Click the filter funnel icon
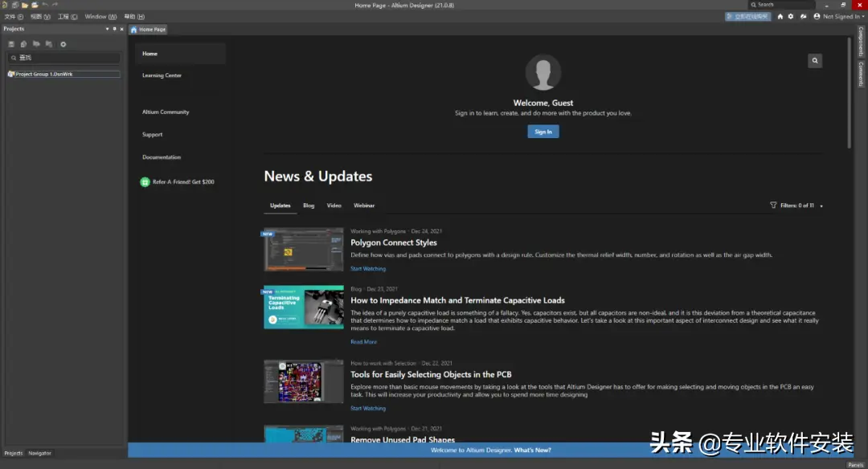 coord(773,206)
